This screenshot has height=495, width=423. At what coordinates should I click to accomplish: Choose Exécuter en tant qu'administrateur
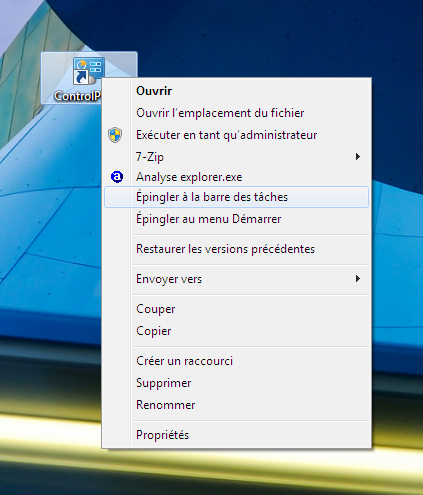click(x=236, y=135)
